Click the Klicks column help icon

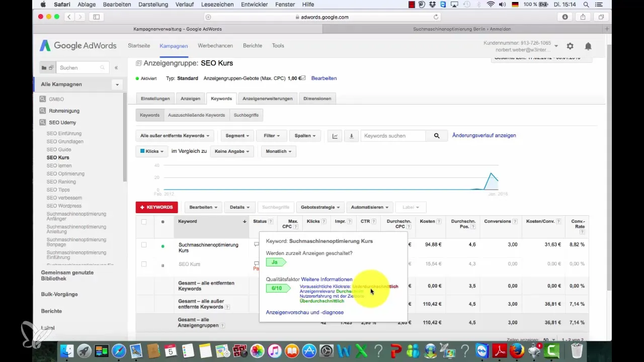pyautogui.click(x=325, y=221)
